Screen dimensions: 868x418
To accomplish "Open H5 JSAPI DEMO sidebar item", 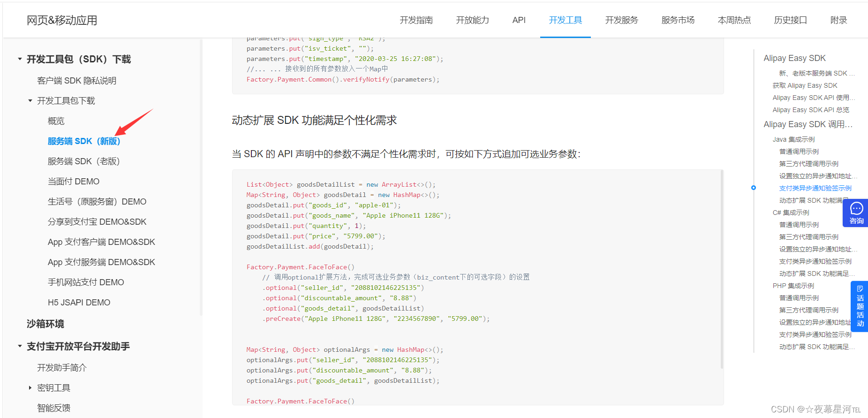I will [79, 303].
